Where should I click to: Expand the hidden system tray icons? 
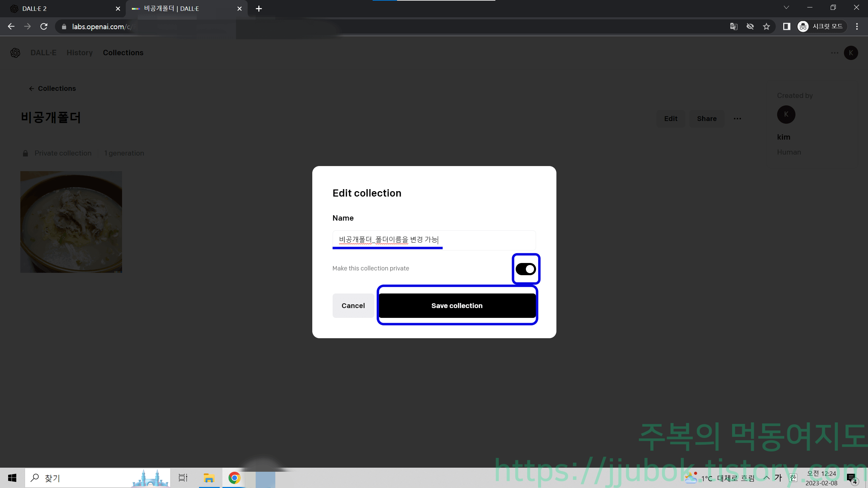tap(766, 478)
